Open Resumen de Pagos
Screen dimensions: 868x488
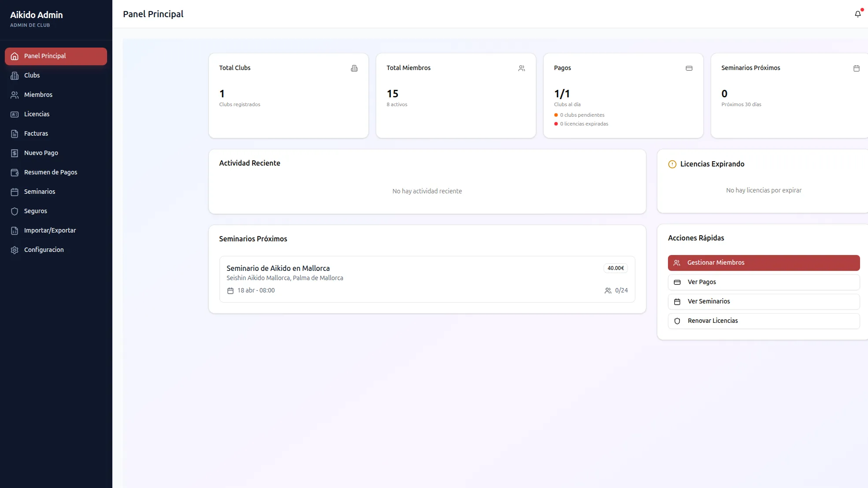pos(56,173)
